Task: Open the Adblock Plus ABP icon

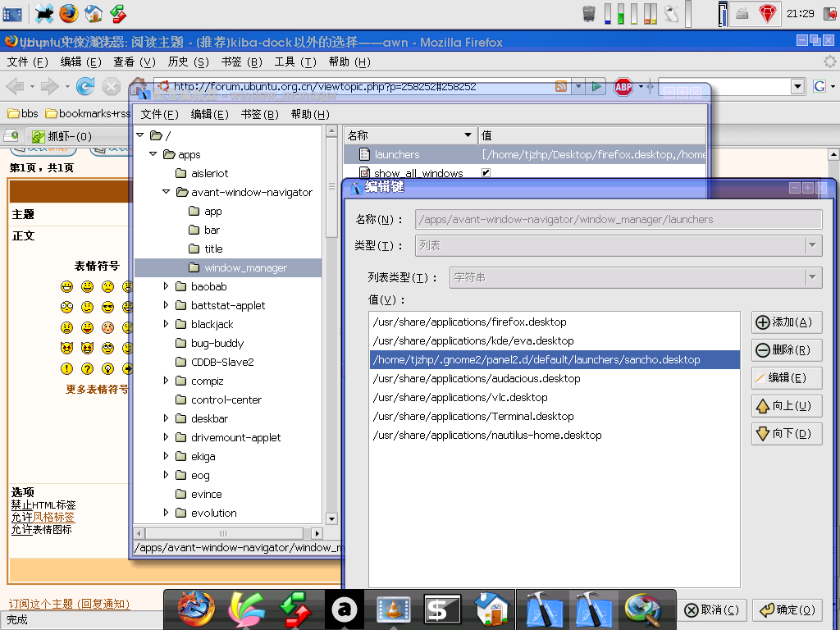Action: 623,87
